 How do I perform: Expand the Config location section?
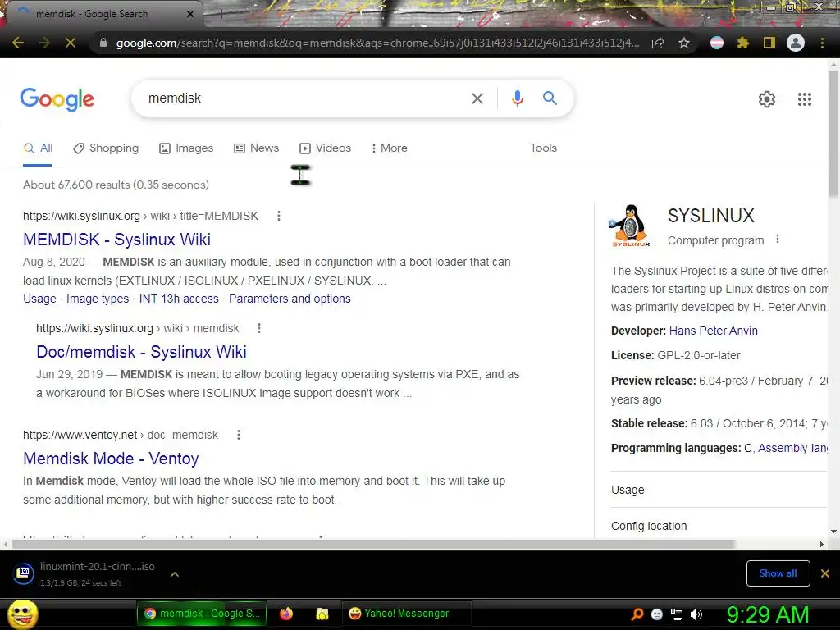[x=719, y=526]
